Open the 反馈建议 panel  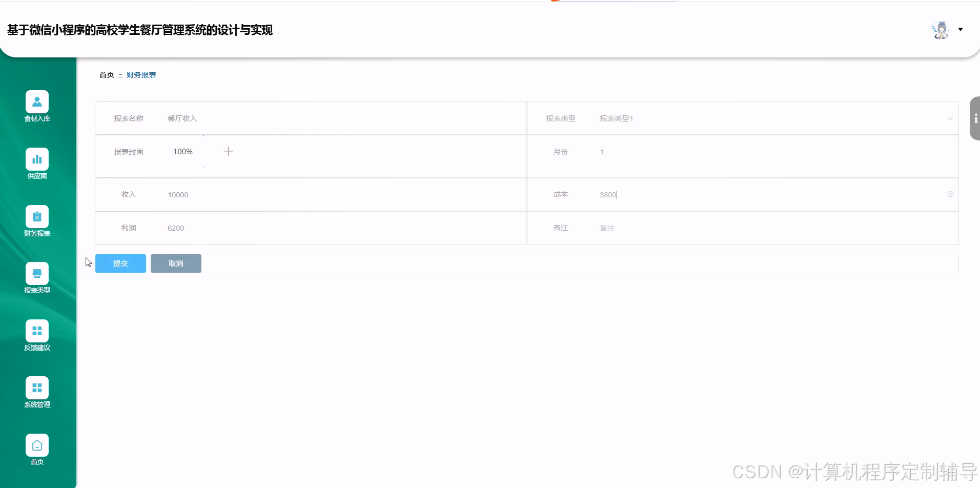[x=36, y=336]
